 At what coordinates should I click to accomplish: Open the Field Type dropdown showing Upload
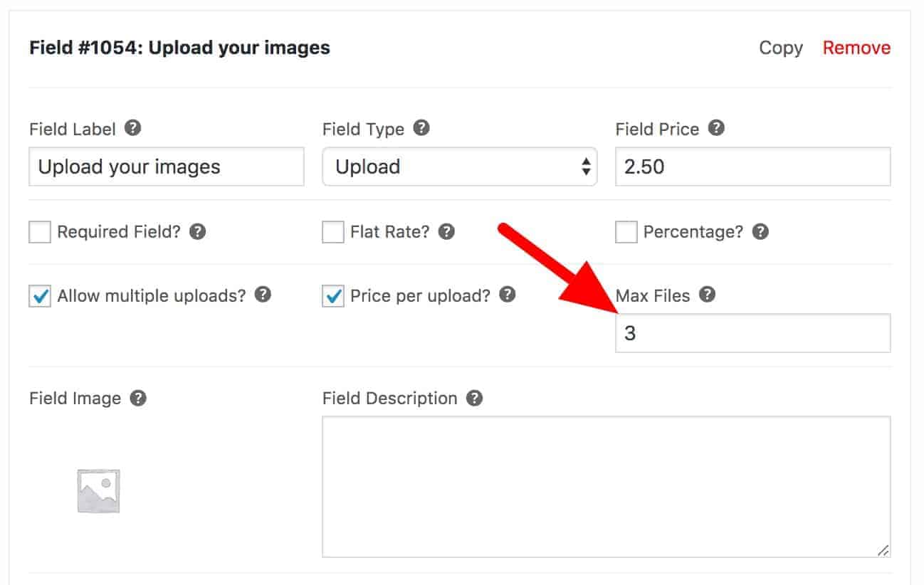point(460,167)
